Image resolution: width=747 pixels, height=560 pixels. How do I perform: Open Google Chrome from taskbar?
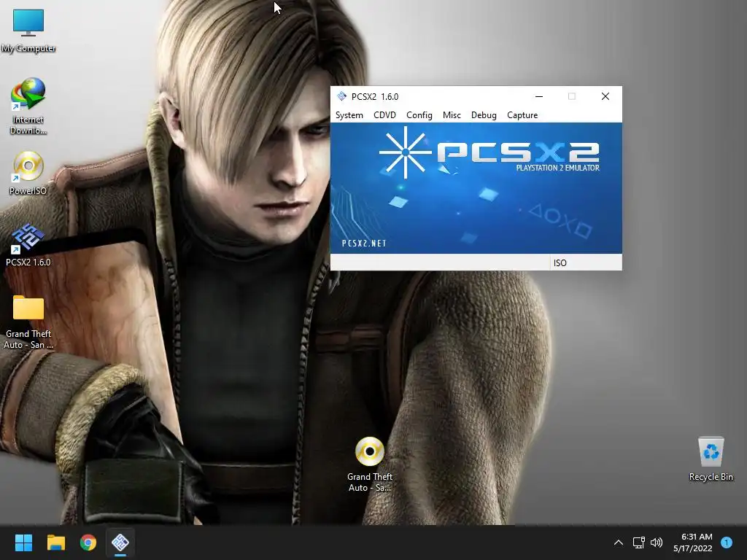click(88, 542)
